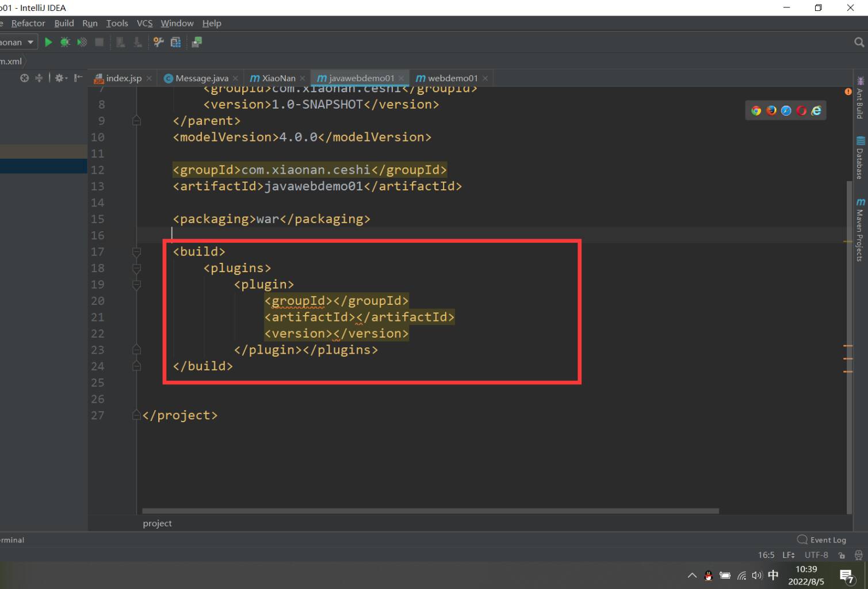The image size is (868, 589).
Task: Change the UTF-8 file encoding
Action: 816,555
